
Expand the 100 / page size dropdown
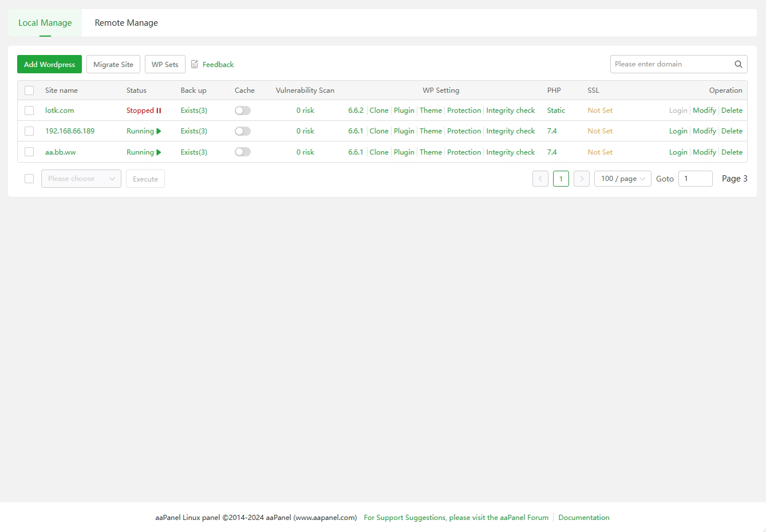(622, 179)
